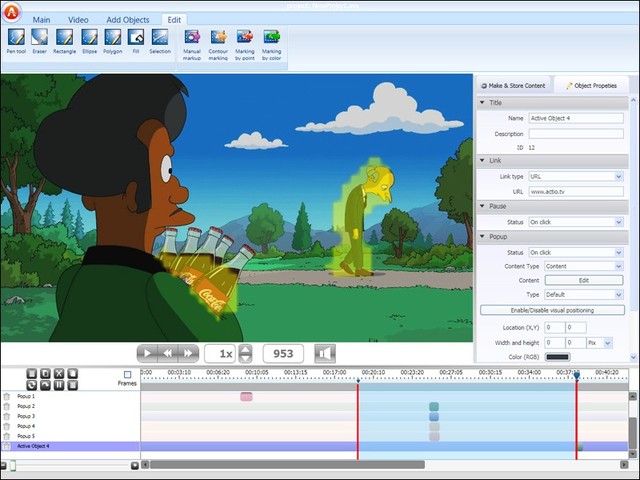This screenshot has height=480, width=640.
Task: Choose the Rectangle drawing tool
Action: [x=64, y=41]
